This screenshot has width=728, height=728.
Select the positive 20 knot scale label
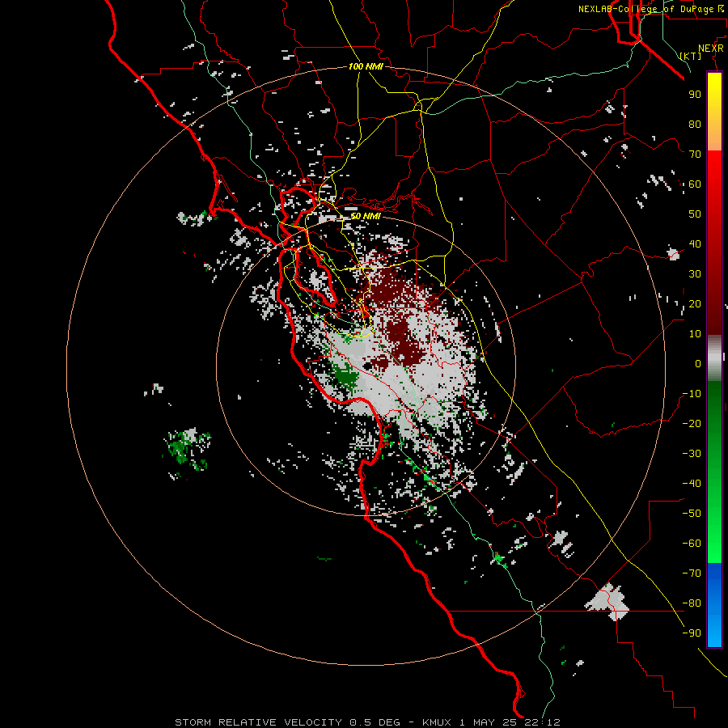click(695, 303)
